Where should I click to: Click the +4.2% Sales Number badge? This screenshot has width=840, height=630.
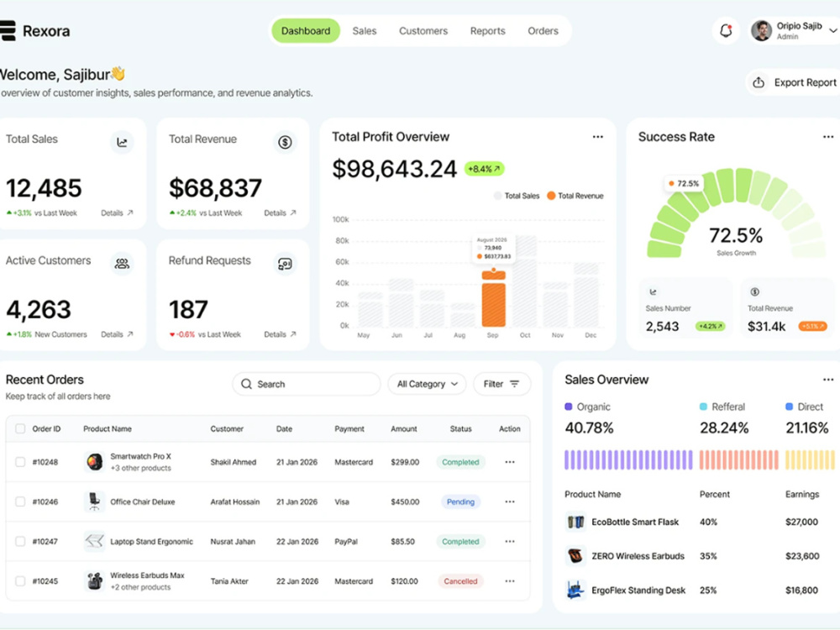click(710, 326)
